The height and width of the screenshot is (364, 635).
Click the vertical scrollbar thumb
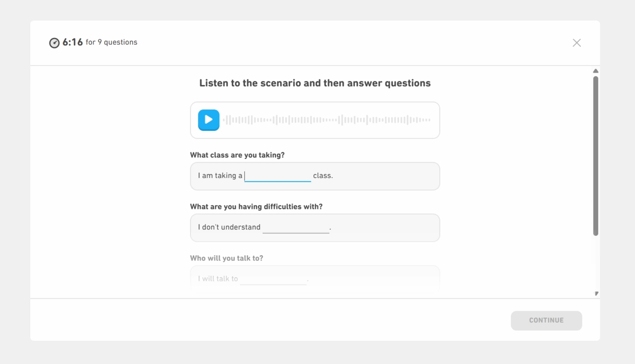[x=596, y=156]
